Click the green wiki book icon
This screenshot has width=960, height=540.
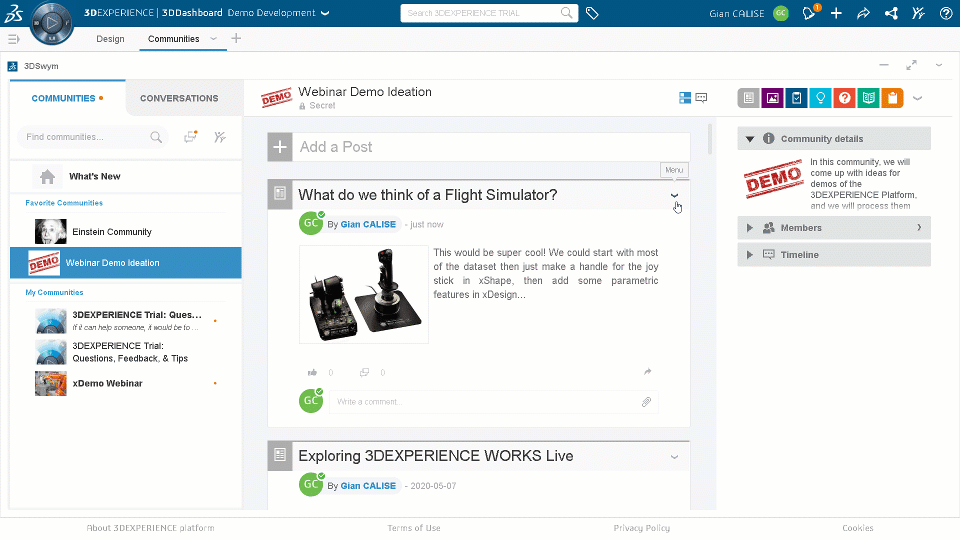click(868, 98)
